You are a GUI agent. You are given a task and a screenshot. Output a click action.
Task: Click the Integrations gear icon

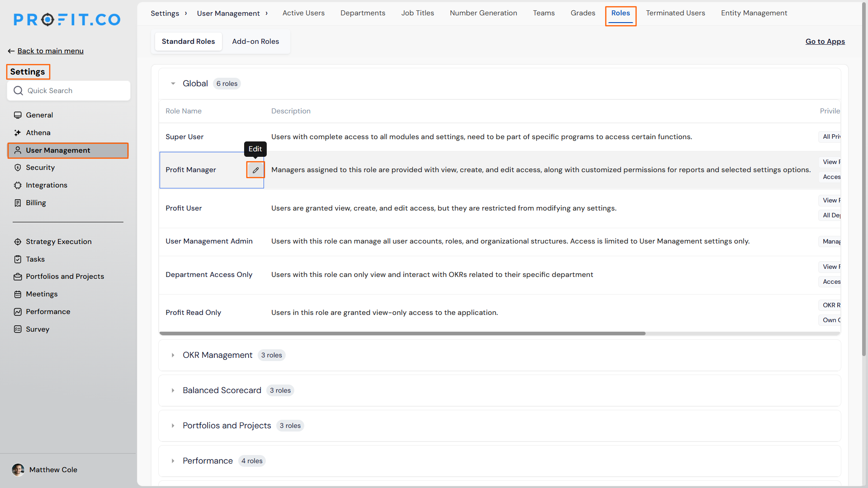[18, 185]
